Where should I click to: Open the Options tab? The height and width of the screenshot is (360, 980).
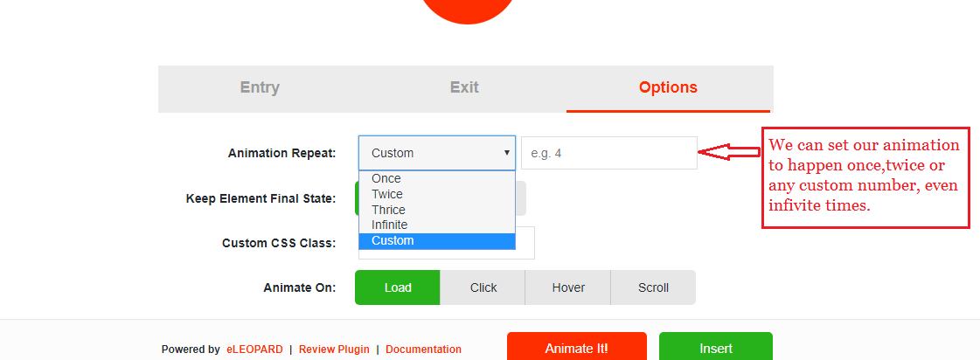(668, 87)
